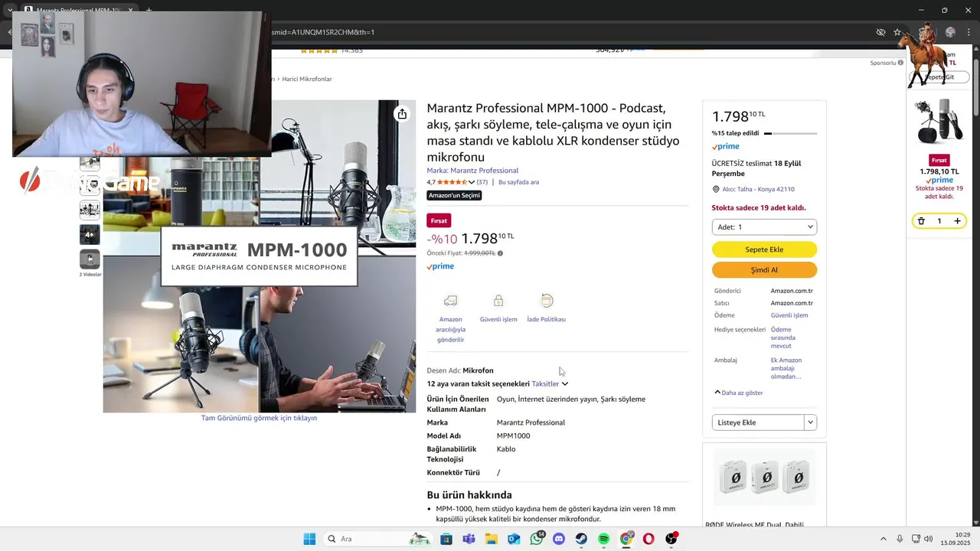
Task: Click the Amazon delivery truck icon
Action: pos(450,301)
